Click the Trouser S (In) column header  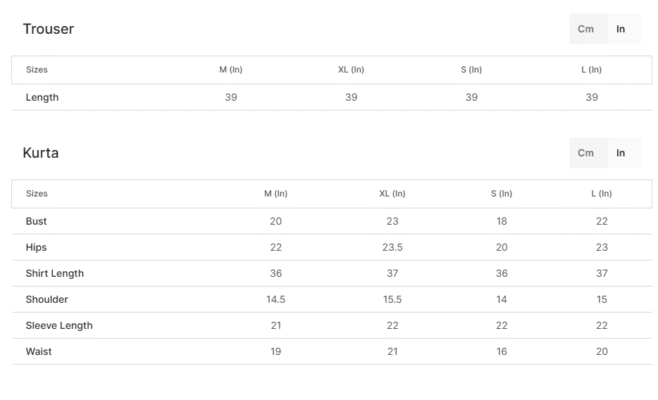(x=471, y=70)
